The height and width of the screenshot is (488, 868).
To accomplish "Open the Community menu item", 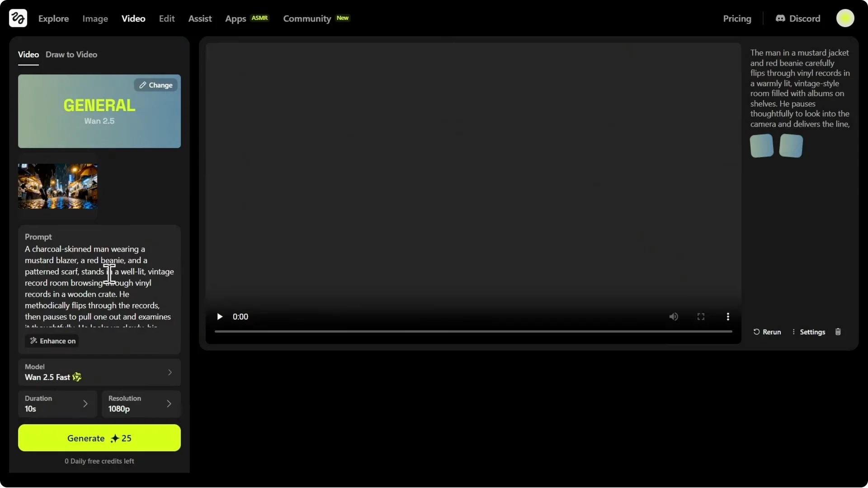I will (x=307, y=19).
